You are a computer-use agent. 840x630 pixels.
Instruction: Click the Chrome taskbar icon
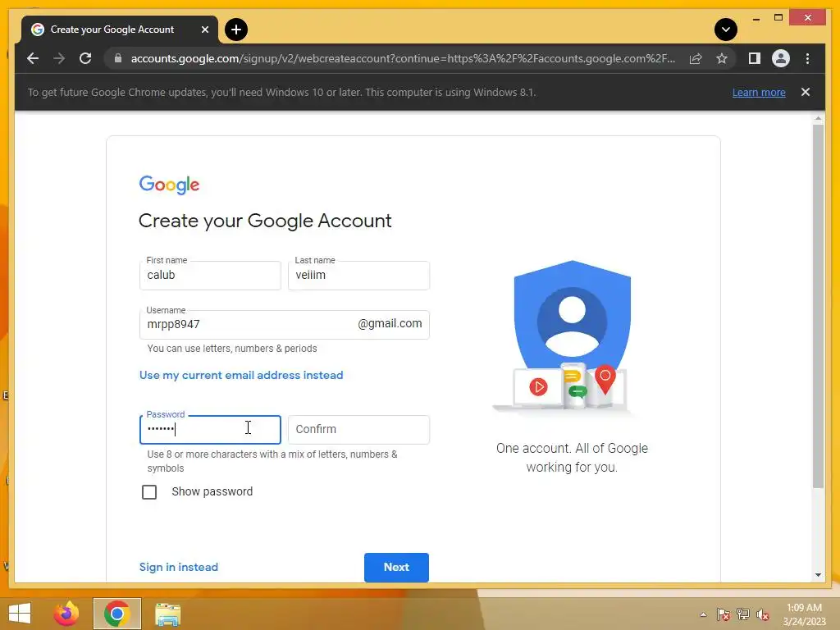coord(117,614)
